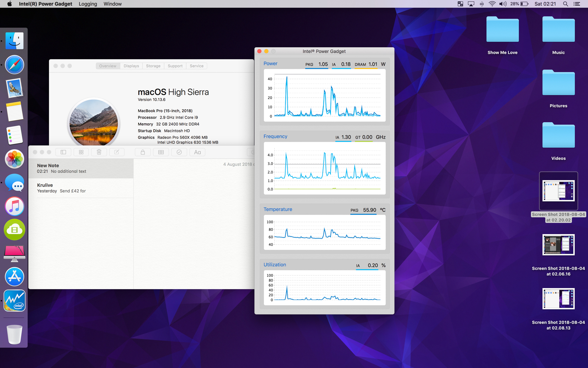Minimize the Intel Power Gadget window
Screen dimensions: 588x368
(266, 51)
